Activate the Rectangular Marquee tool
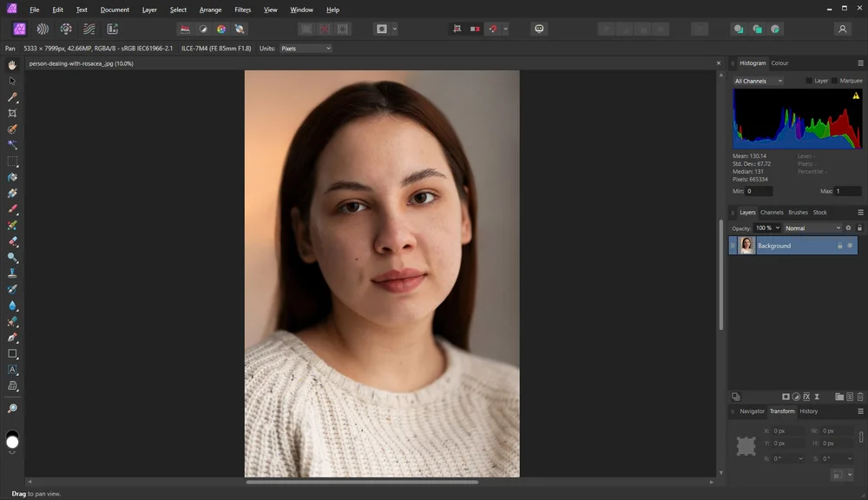The image size is (868, 500). tap(12, 161)
